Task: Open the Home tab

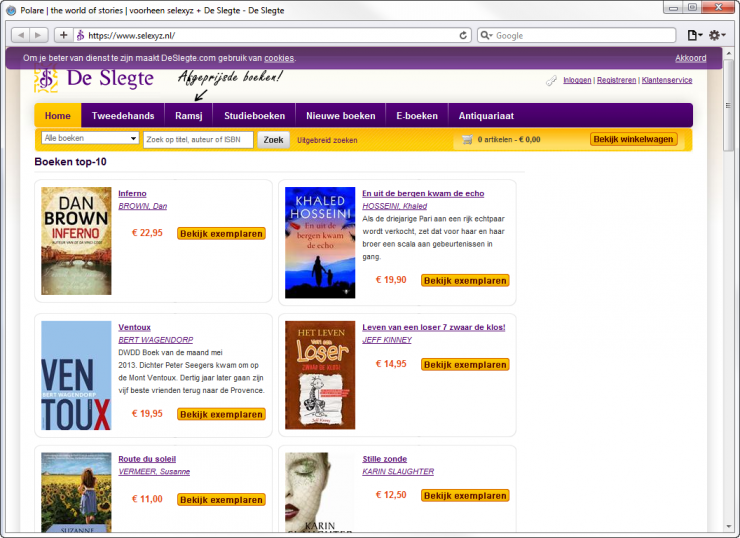Action: tap(58, 116)
